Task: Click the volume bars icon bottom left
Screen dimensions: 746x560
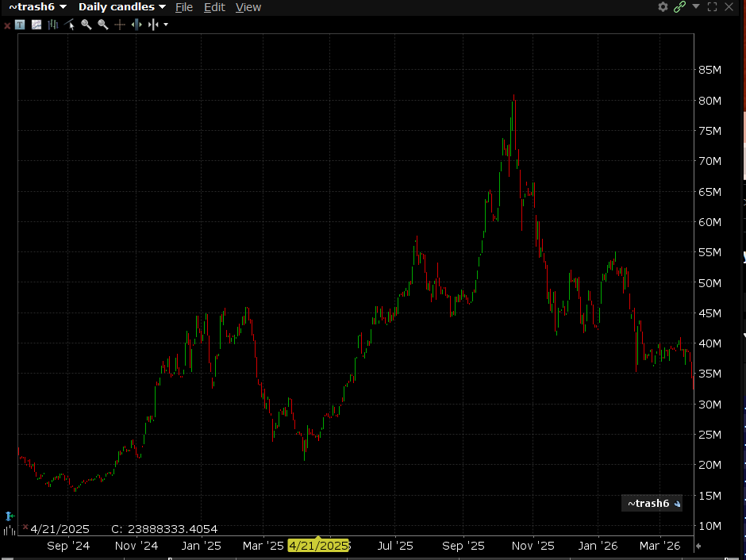Action: pos(10,531)
